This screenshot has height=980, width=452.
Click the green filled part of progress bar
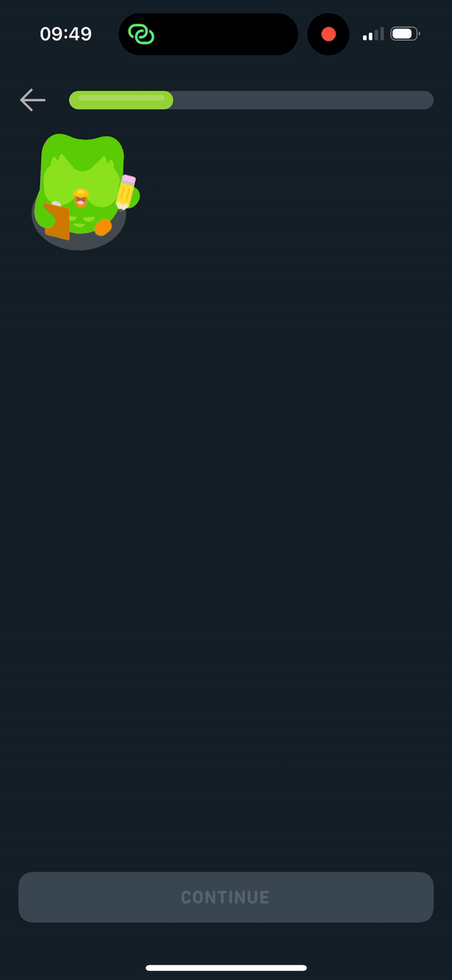point(121,100)
